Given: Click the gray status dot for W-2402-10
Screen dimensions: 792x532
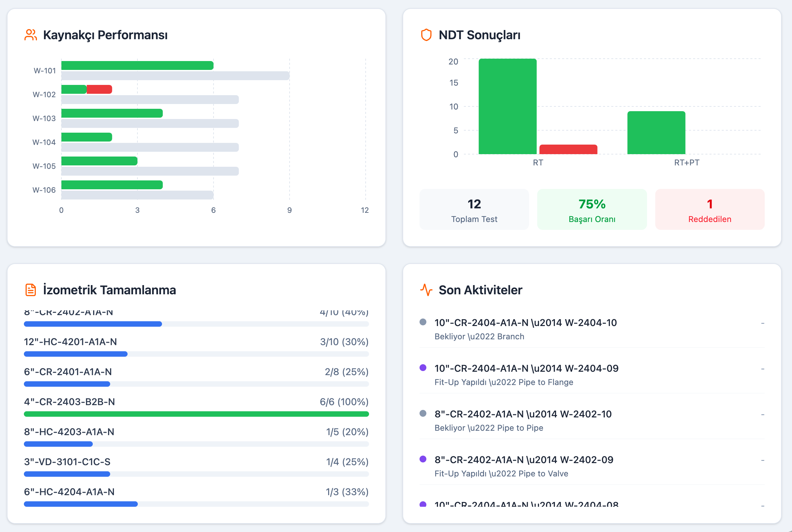Looking at the screenshot, I should click(423, 413).
